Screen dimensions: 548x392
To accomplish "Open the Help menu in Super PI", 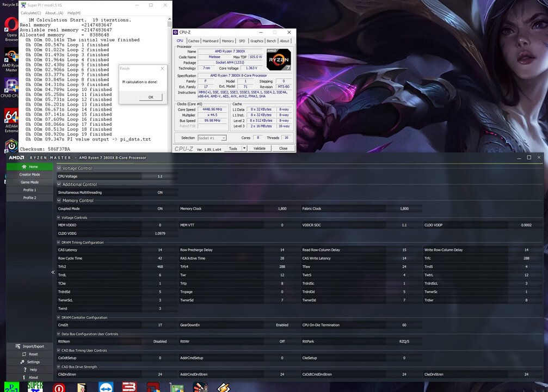I will (74, 13).
